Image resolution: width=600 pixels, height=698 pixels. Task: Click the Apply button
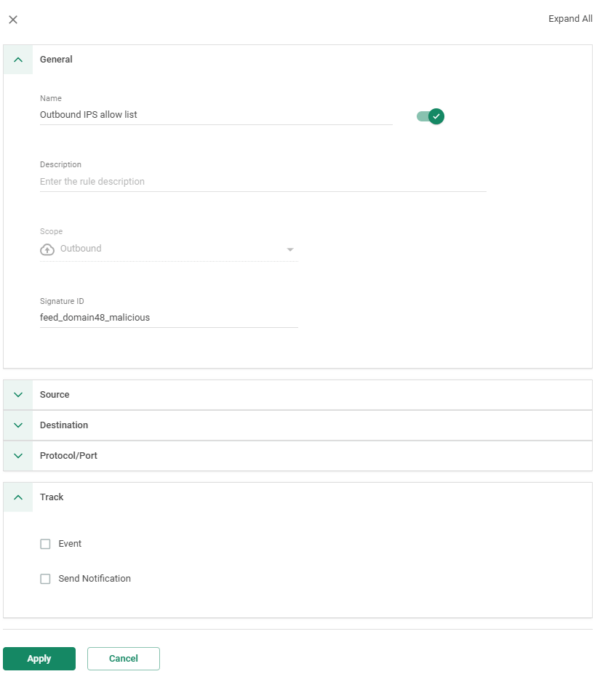click(x=39, y=658)
